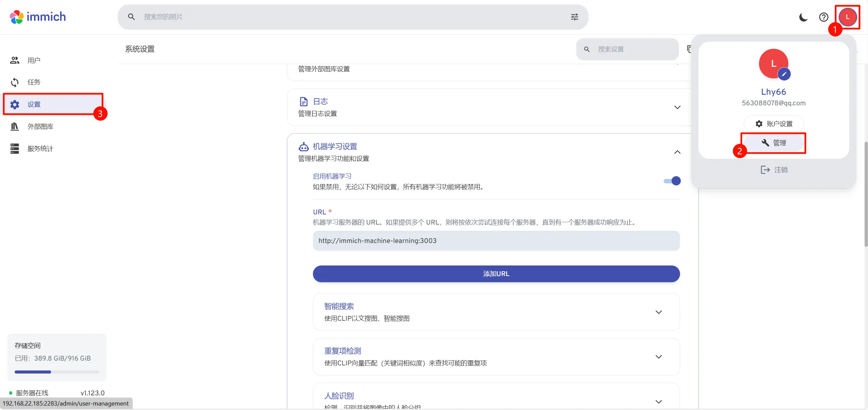Image resolution: width=868 pixels, height=410 pixels.
Task: Open the 用户 section in the sidebar
Action: pyautogui.click(x=34, y=60)
